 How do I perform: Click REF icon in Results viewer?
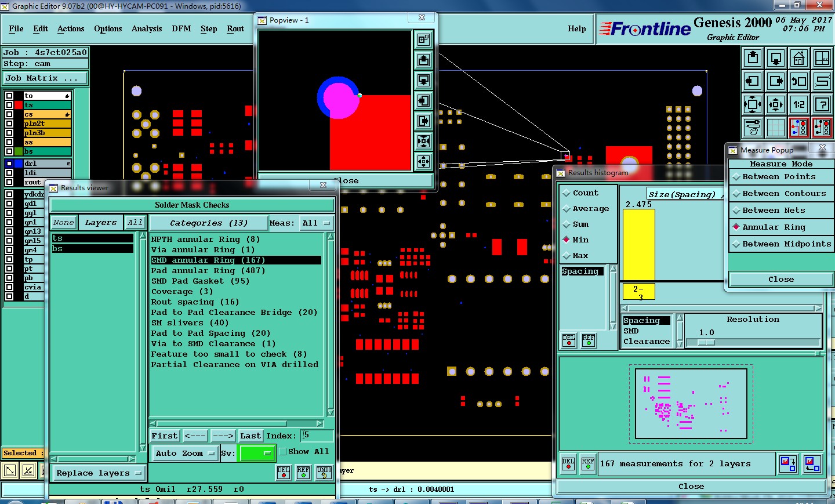(x=303, y=473)
